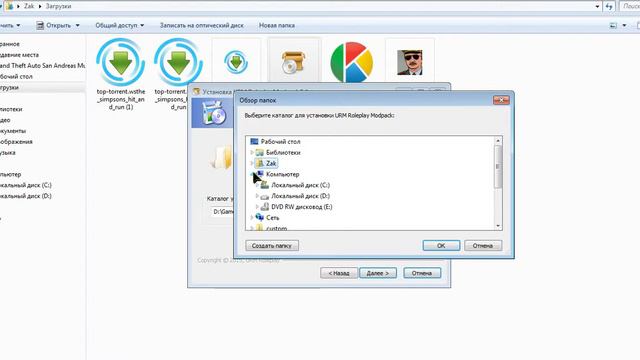Click the C: drive icon in tree
The image size is (640, 360).
[265, 185]
